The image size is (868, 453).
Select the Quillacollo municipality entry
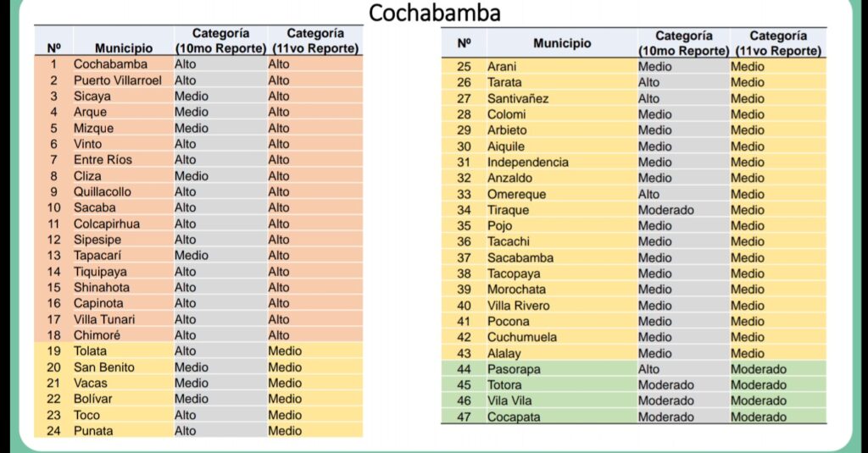click(102, 192)
